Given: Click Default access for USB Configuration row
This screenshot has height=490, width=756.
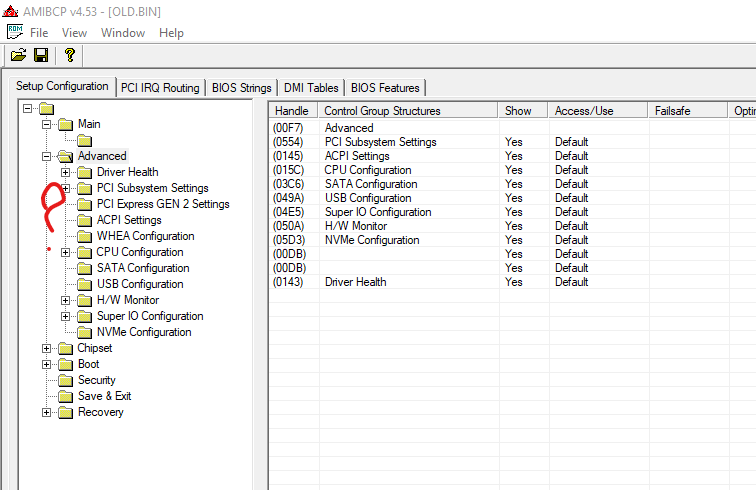Looking at the screenshot, I should click(x=571, y=198).
